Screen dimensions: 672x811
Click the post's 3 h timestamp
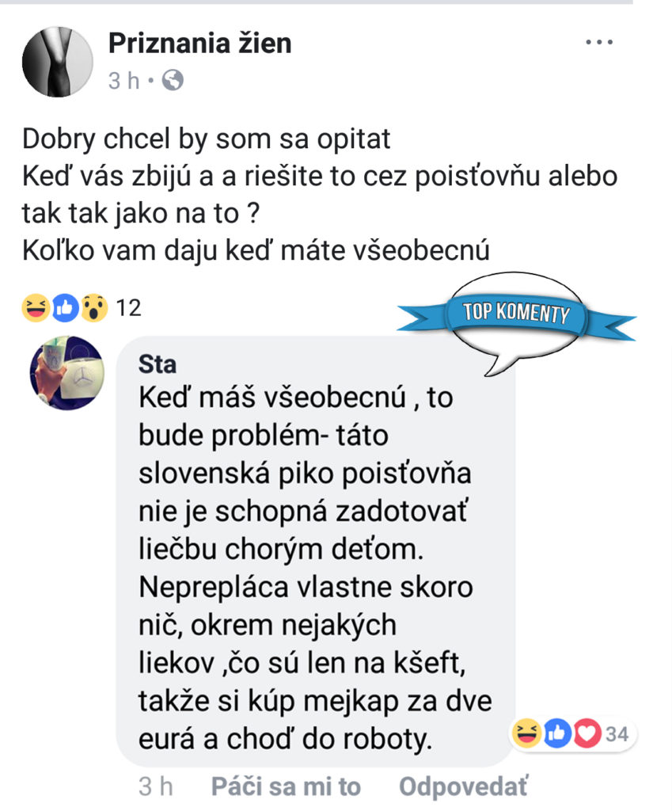click(123, 81)
